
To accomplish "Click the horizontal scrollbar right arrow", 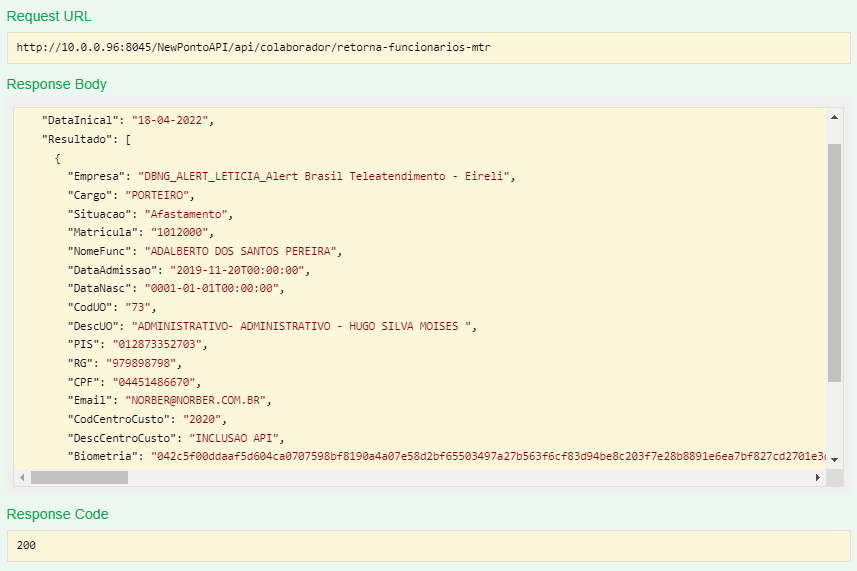I will 817,478.
